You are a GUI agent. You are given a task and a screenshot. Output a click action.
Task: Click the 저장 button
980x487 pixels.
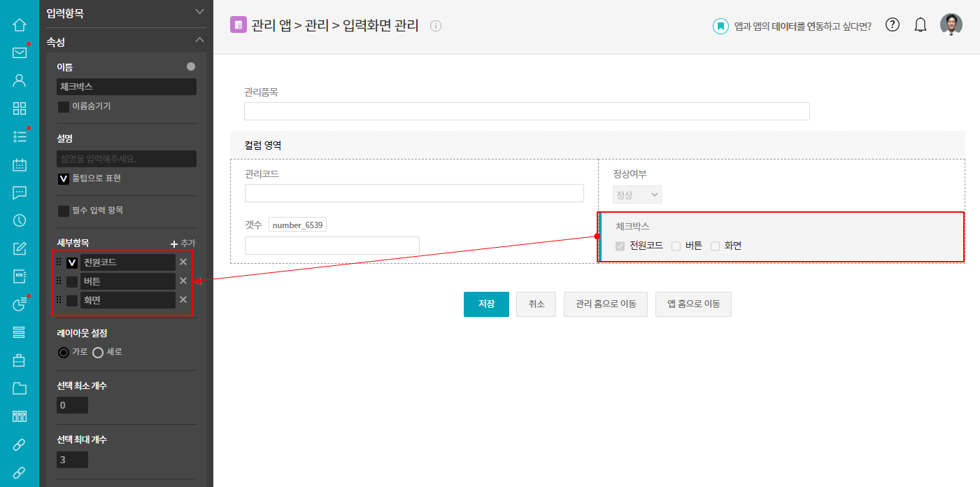[x=486, y=304]
